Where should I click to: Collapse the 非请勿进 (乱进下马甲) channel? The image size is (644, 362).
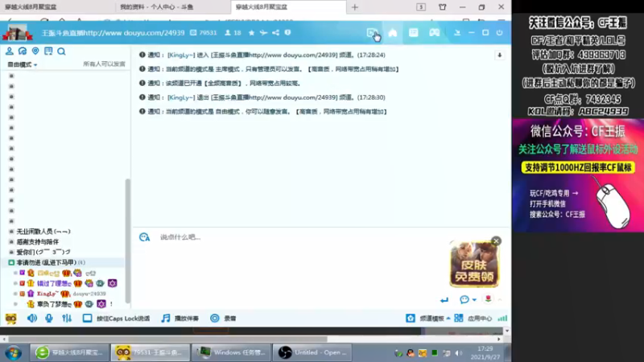11,263
